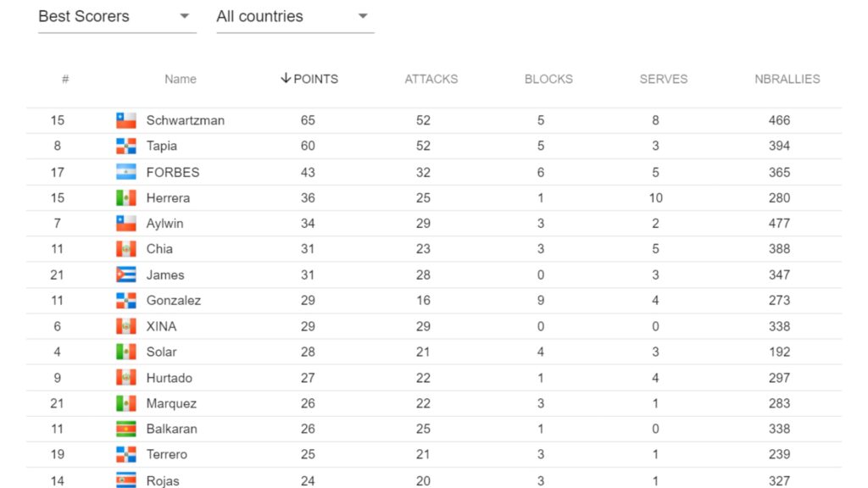Sort table by NBRALLIES column
Image resolution: width=868 pixels, height=488 pixels.
tap(787, 79)
